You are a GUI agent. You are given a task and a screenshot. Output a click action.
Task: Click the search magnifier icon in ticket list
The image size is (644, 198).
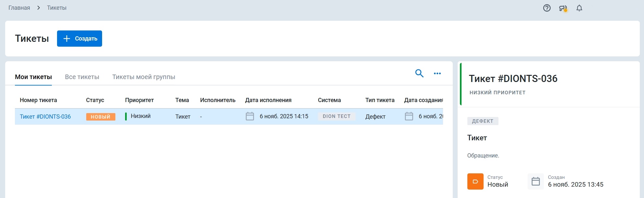pos(419,74)
